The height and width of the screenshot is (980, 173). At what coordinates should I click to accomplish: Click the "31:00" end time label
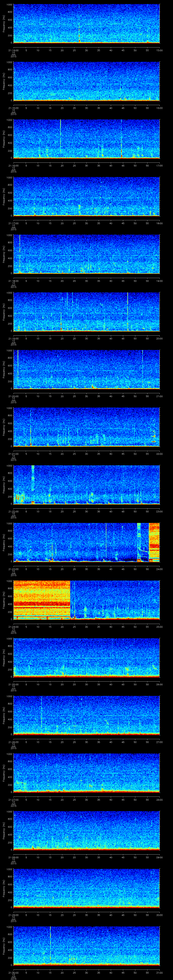[160, 972]
